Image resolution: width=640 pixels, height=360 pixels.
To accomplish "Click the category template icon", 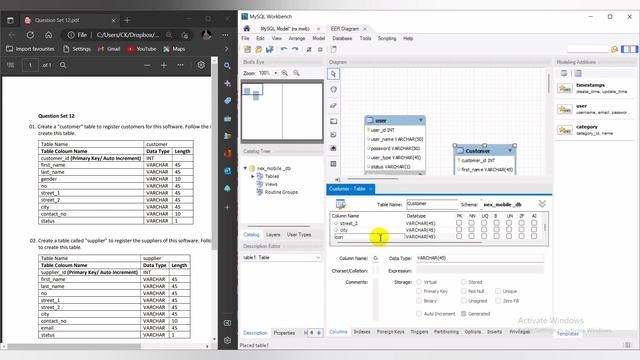I will click(x=565, y=130).
